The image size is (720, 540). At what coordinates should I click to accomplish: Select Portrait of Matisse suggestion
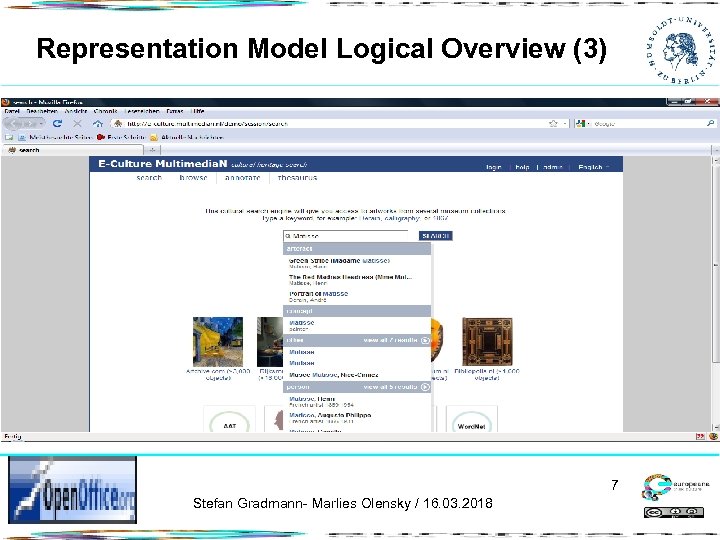click(x=357, y=297)
